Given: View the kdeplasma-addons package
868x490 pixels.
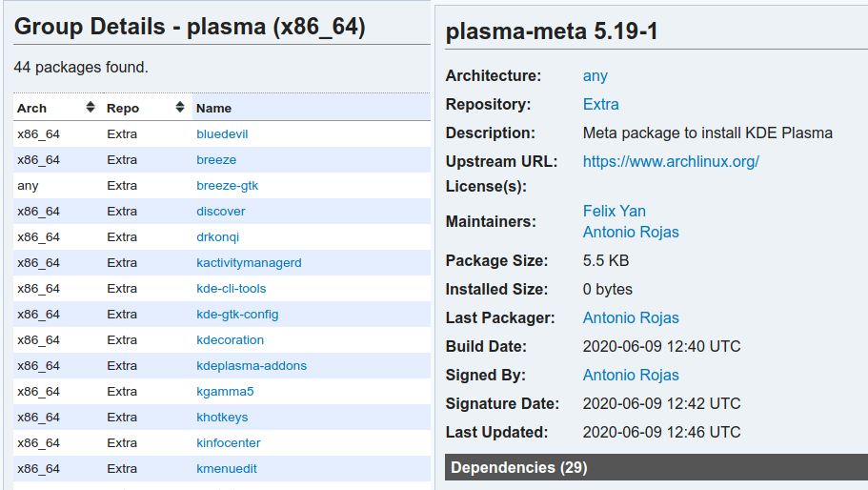Looking at the screenshot, I should (252, 366).
